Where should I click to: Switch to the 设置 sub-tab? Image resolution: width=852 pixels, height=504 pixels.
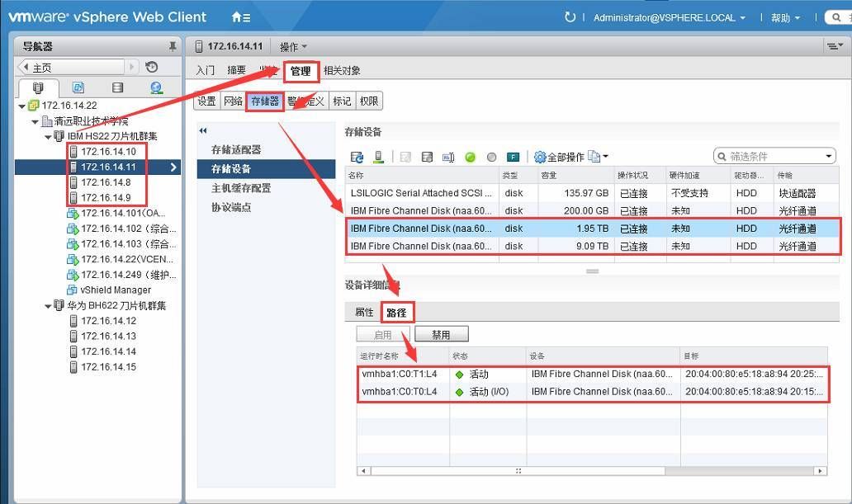206,101
